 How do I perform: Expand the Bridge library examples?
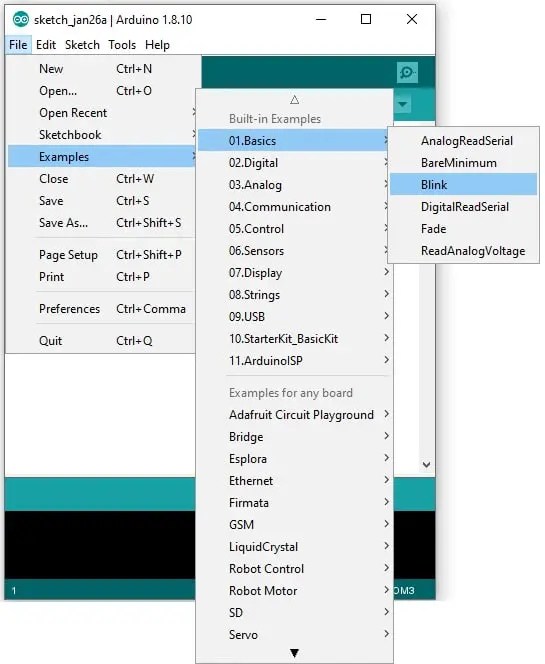(x=294, y=437)
